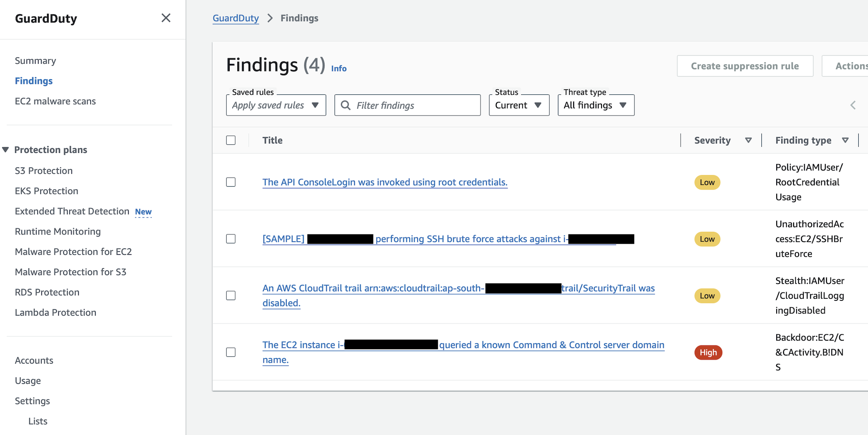868x435 pixels.
Task: Go to Accounts in the sidebar
Action: click(34, 361)
